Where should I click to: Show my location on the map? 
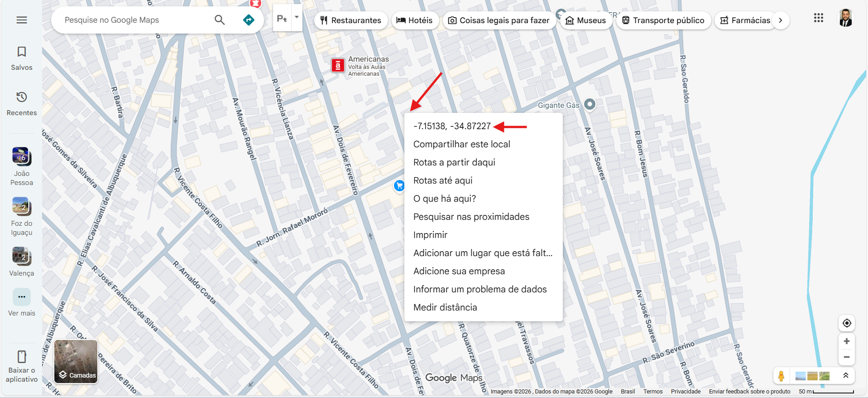point(847,323)
